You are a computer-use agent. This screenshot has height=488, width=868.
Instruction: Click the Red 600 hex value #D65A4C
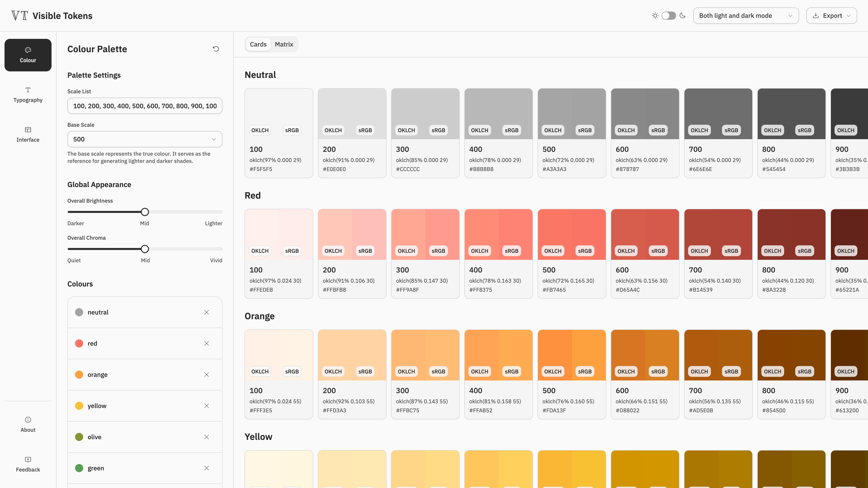(x=627, y=290)
